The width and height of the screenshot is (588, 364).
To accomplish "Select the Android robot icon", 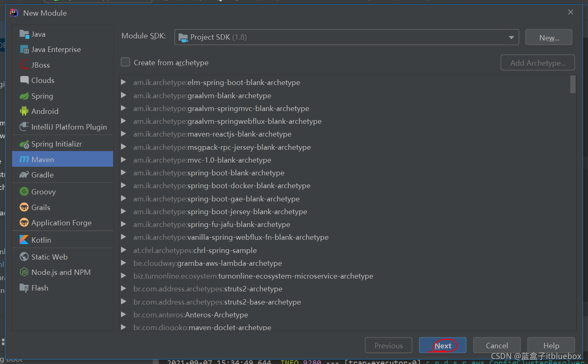I will pyautogui.click(x=24, y=111).
